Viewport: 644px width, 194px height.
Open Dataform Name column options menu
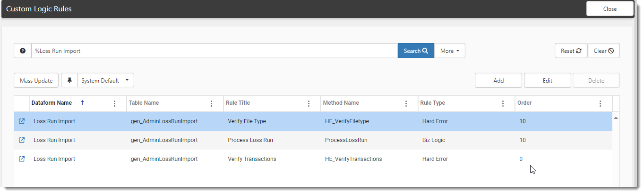(x=114, y=103)
